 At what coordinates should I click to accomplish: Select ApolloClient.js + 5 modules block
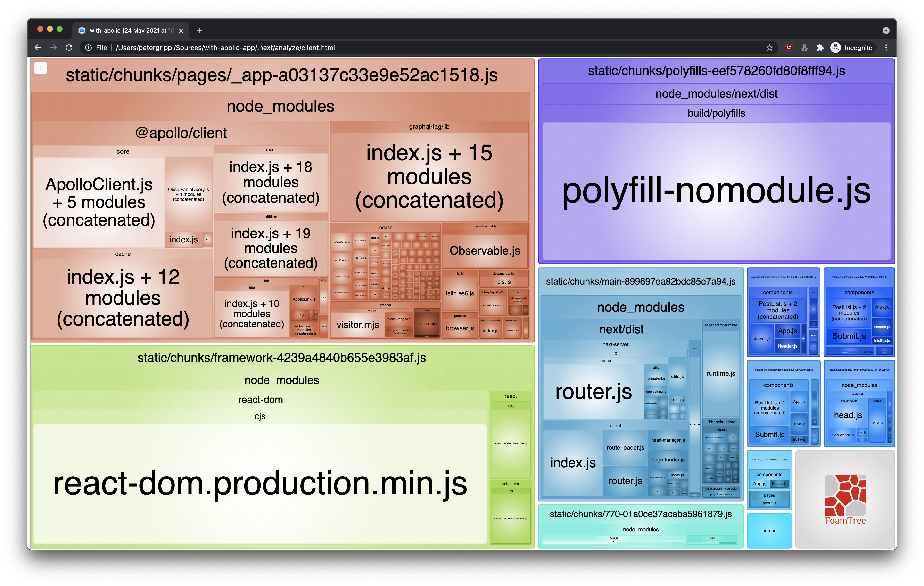pyautogui.click(x=99, y=202)
